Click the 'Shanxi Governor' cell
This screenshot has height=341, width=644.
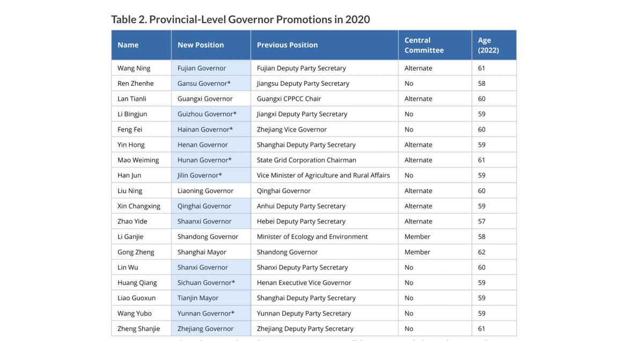click(211, 267)
